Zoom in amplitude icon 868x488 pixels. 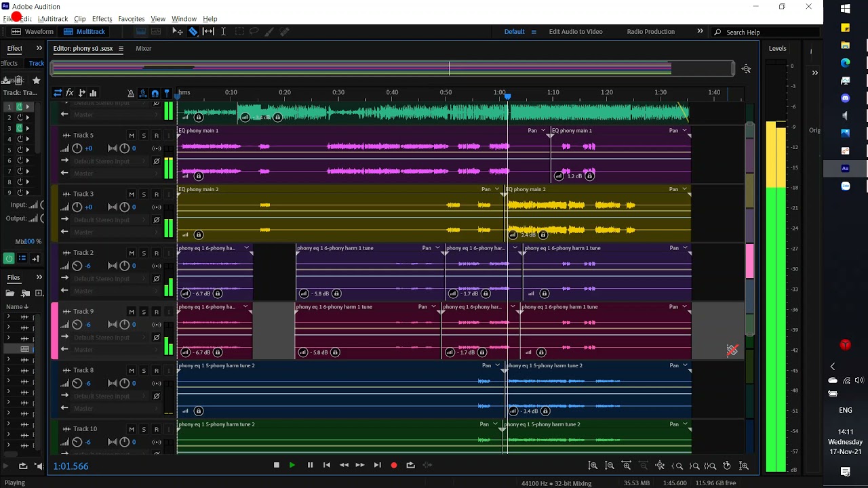pyautogui.click(x=593, y=466)
